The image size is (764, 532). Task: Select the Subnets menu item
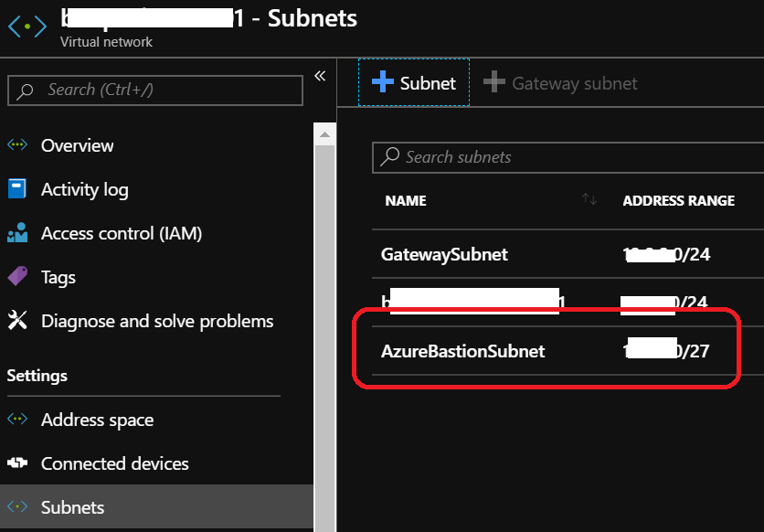73,507
